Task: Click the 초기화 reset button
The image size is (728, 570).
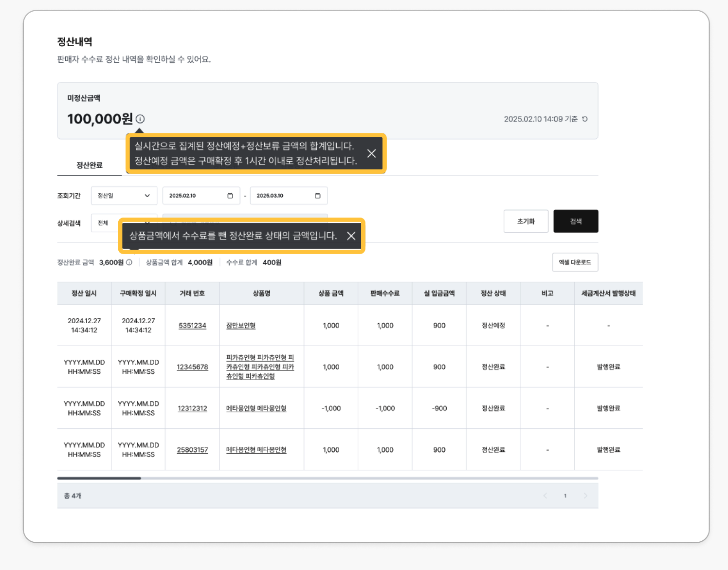Action: tap(526, 221)
